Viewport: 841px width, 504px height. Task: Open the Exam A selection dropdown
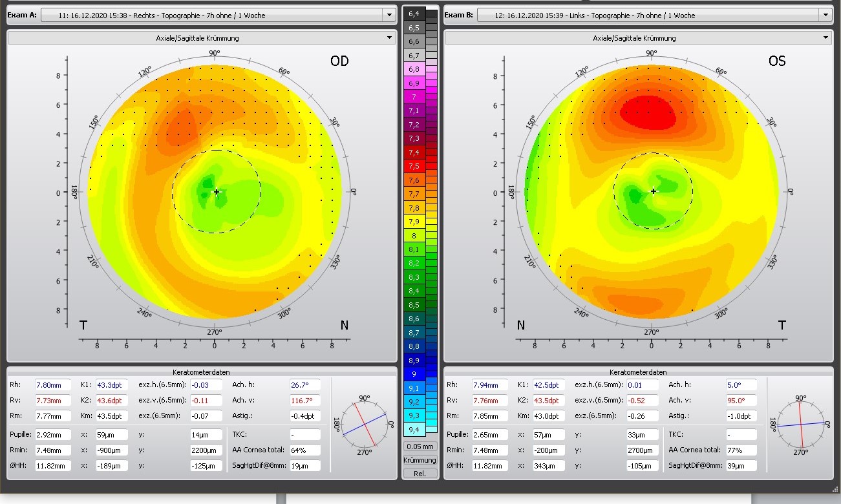click(388, 15)
